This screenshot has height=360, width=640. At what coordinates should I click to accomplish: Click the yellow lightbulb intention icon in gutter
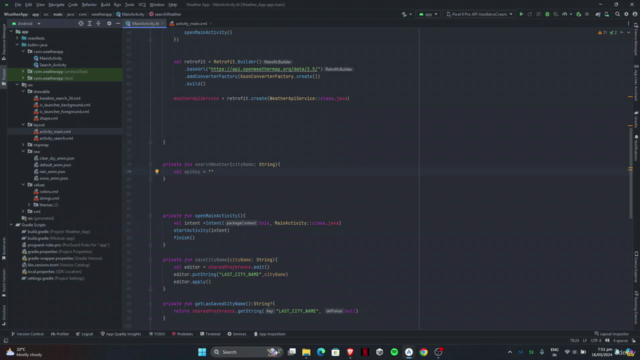pyautogui.click(x=157, y=172)
